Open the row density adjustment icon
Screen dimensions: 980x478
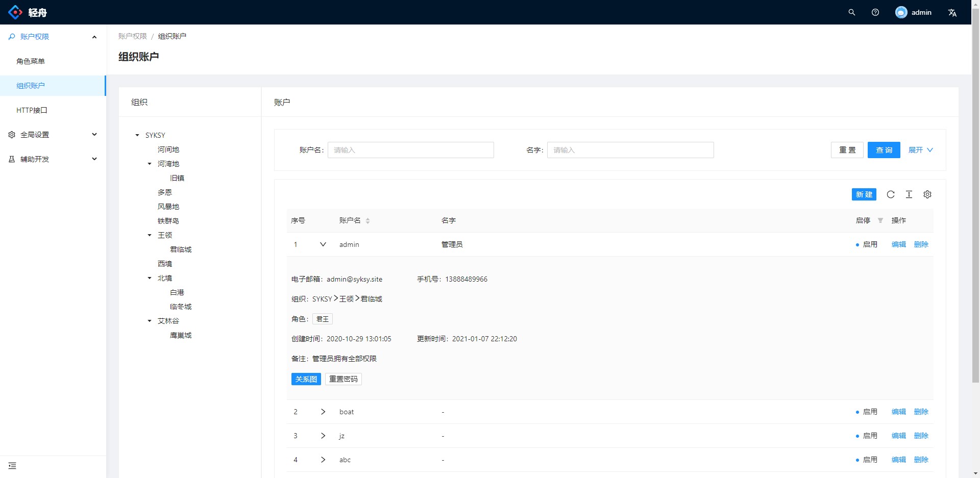909,194
